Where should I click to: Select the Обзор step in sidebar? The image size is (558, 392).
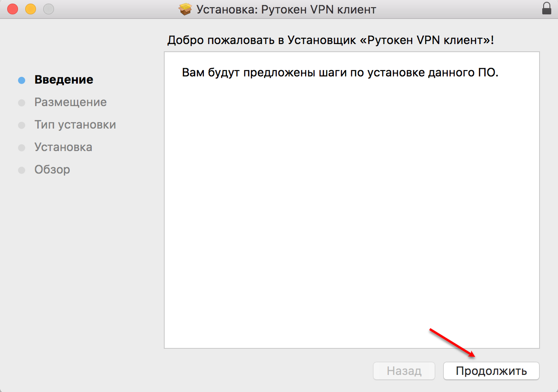[52, 169]
